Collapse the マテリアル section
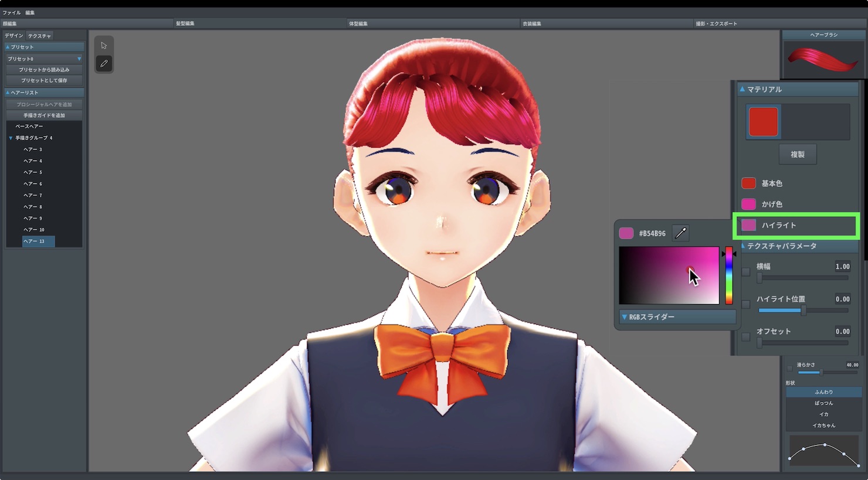The image size is (868, 480). coord(798,89)
